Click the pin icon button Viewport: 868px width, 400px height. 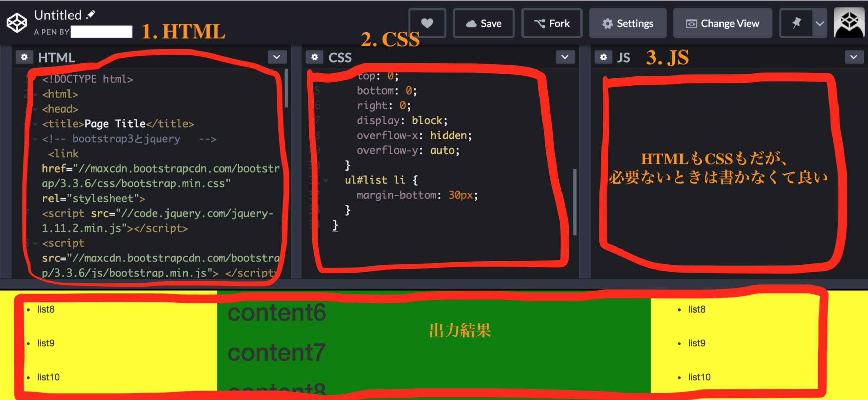click(796, 23)
